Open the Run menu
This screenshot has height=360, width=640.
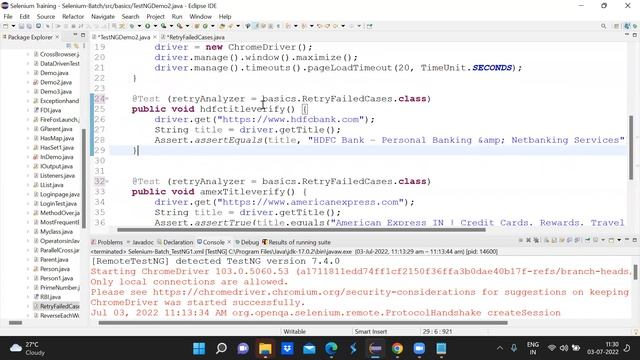(x=177, y=16)
